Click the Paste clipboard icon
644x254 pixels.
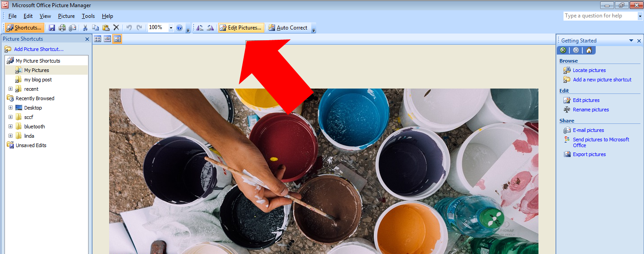(x=106, y=28)
